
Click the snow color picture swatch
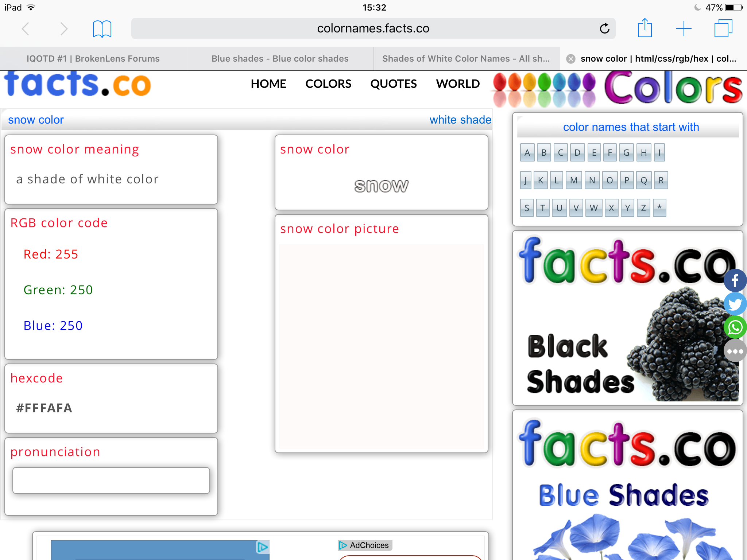tap(382, 346)
